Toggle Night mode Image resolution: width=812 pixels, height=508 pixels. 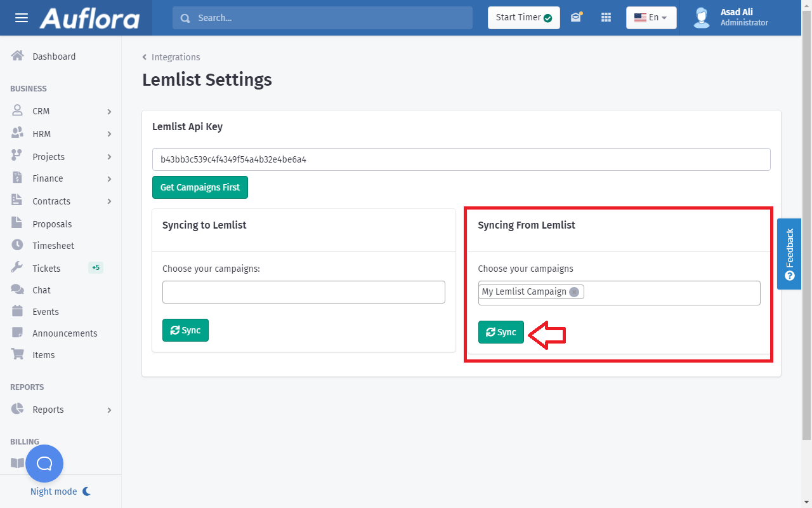coord(60,491)
